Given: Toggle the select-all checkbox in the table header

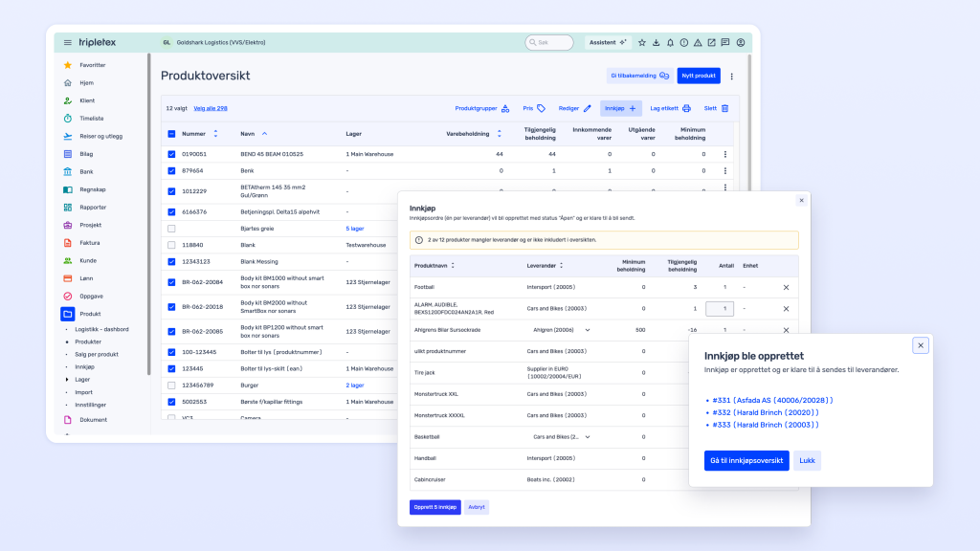Looking at the screenshot, I should pos(171,134).
